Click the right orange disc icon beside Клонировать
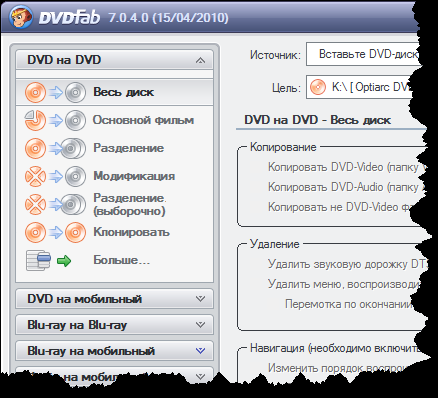This screenshot has height=398, width=438. [75, 232]
